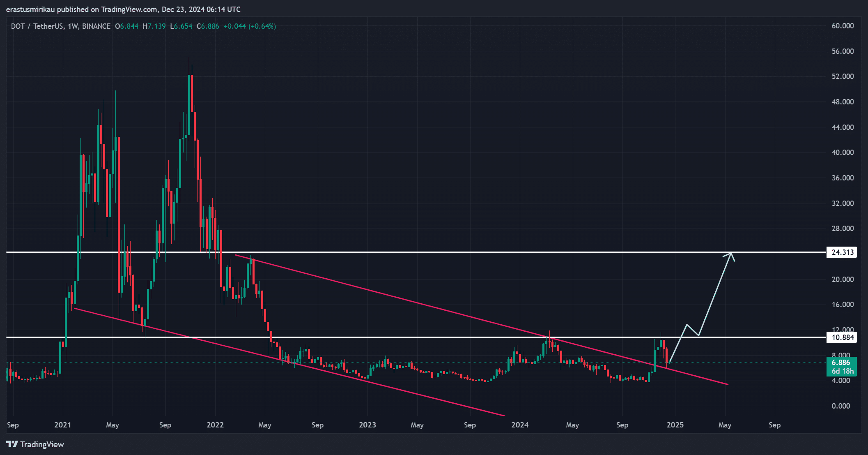Select the 10.884 price label

tap(842, 337)
